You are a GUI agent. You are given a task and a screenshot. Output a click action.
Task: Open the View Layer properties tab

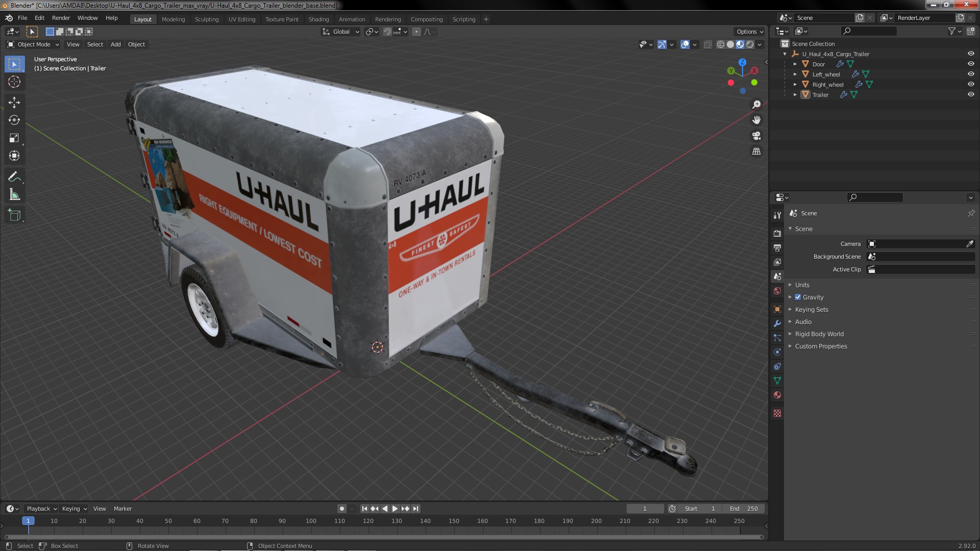coord(777,262)
